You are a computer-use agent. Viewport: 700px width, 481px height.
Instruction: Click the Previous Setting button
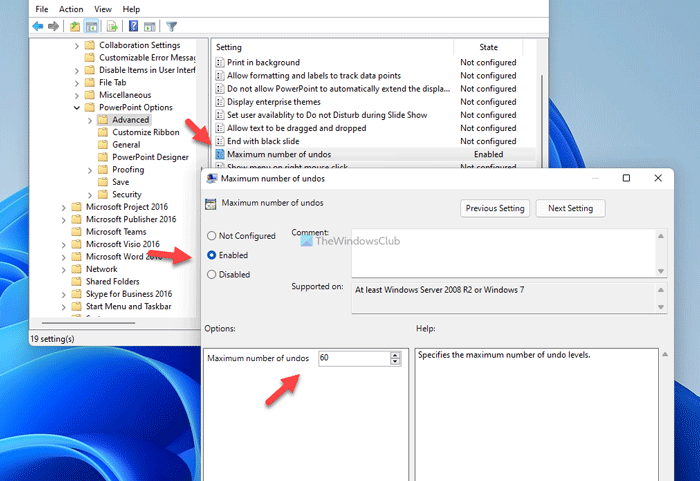click(x=495, y=208)
